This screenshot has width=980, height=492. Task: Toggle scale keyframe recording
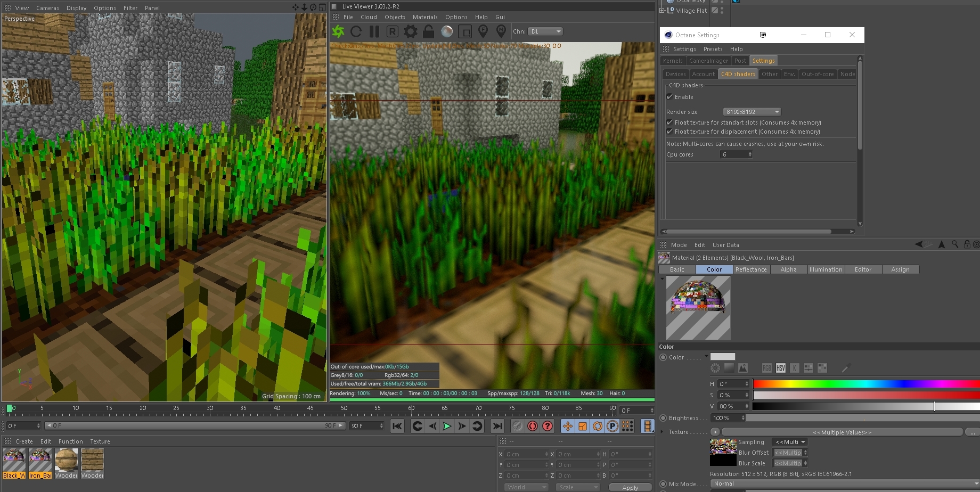pyautogui.click(x=583, y=426)
